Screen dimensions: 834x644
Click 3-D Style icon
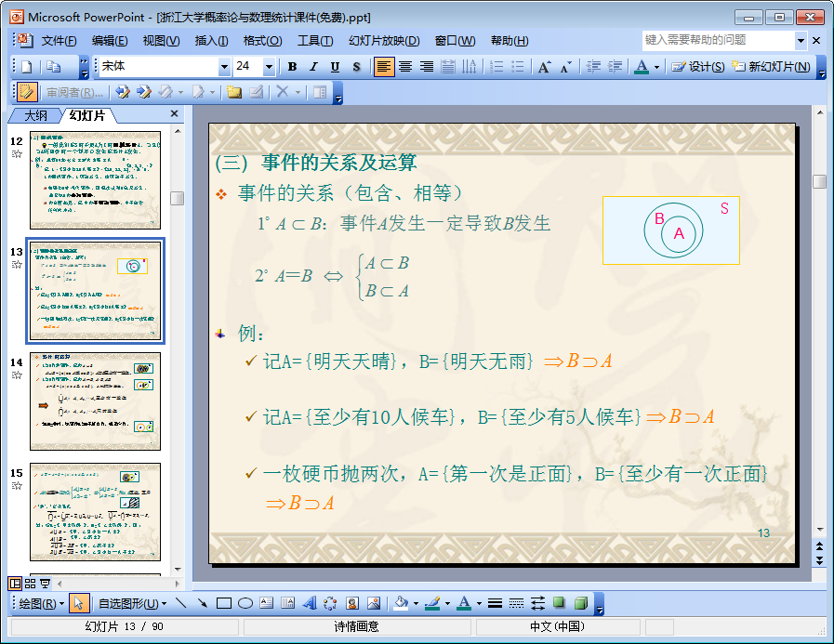(x=581, y=603)
